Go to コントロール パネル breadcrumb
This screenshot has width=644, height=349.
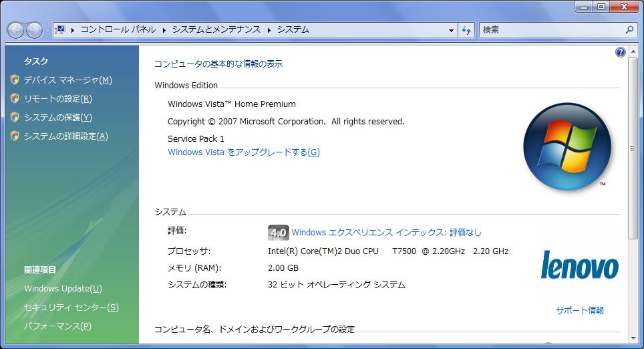[118, 29]
